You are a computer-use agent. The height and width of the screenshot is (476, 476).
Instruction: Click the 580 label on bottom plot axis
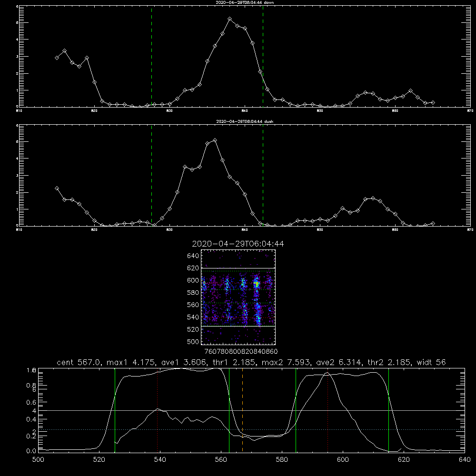point(282,460)
